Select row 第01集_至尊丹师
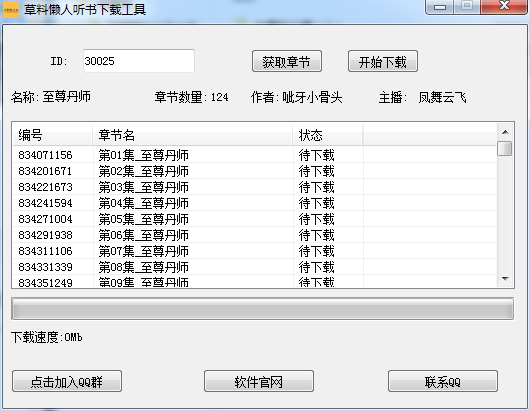The height and width of the screenshot is (411, 530). click(x=255, y=155)
